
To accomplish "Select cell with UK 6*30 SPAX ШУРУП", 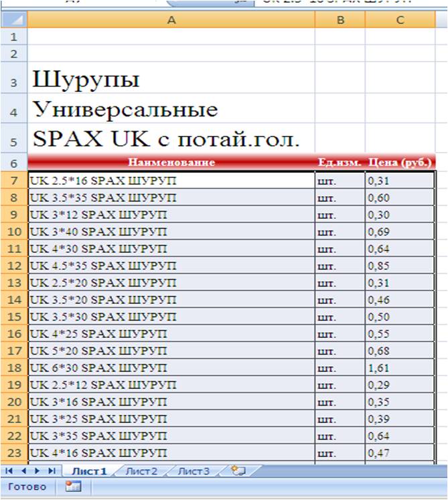I will pos(171,367).
